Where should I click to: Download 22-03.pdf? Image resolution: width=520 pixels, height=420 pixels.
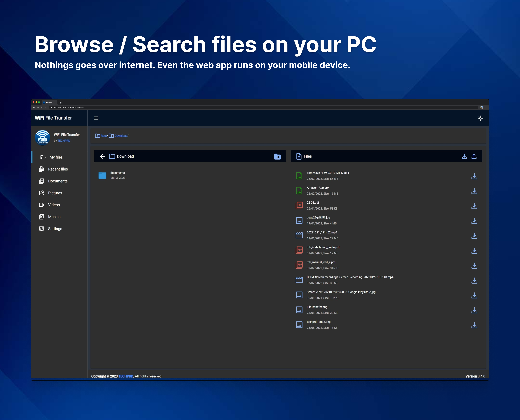click(474, 206)
